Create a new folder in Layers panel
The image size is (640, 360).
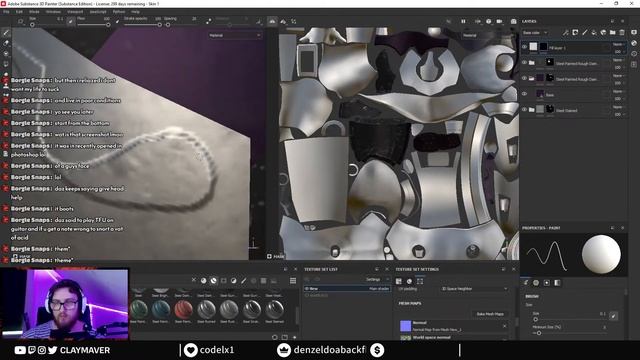[x=613, y=33]
